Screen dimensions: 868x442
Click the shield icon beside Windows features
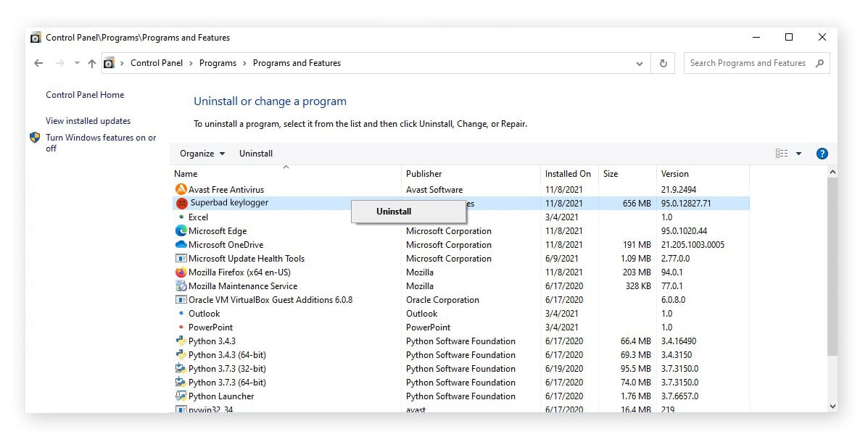35,138
